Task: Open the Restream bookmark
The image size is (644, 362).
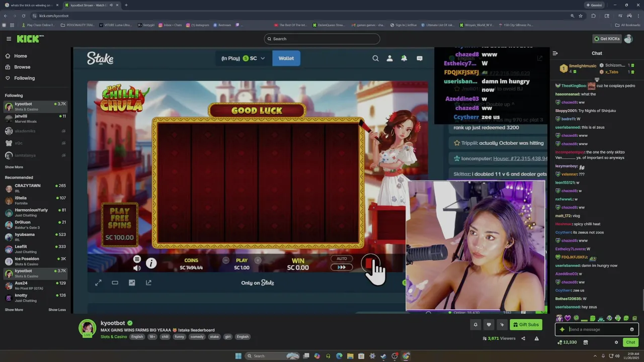Action: (x=222, y=25)
